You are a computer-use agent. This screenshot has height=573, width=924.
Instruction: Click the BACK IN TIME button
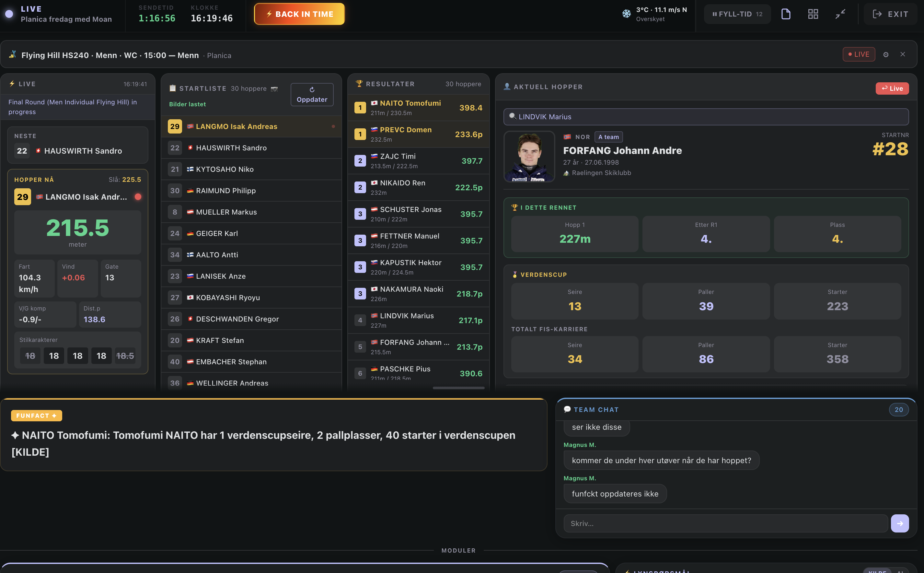299,14
